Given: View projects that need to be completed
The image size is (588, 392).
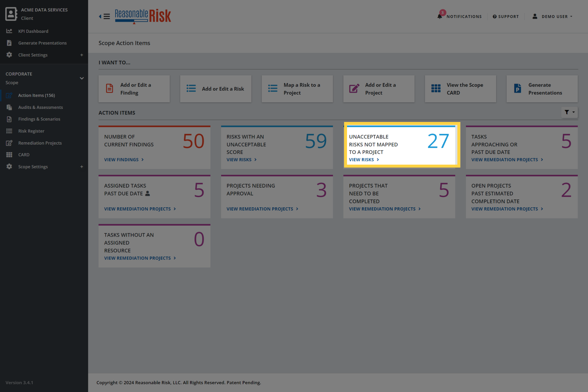Looking at the screenshot, I should coord(385,209).
